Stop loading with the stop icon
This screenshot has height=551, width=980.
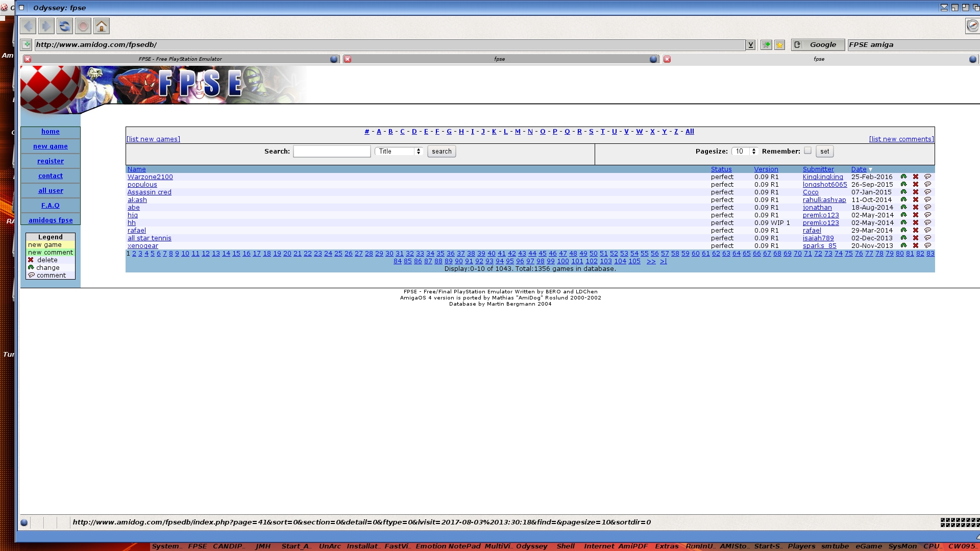(83, 26)
